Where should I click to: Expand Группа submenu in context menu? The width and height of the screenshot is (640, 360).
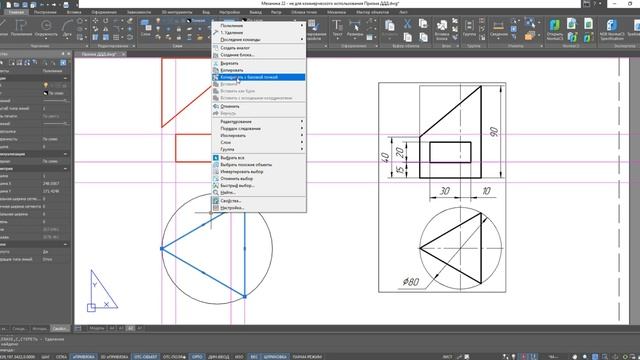click(x=259, y=149)
